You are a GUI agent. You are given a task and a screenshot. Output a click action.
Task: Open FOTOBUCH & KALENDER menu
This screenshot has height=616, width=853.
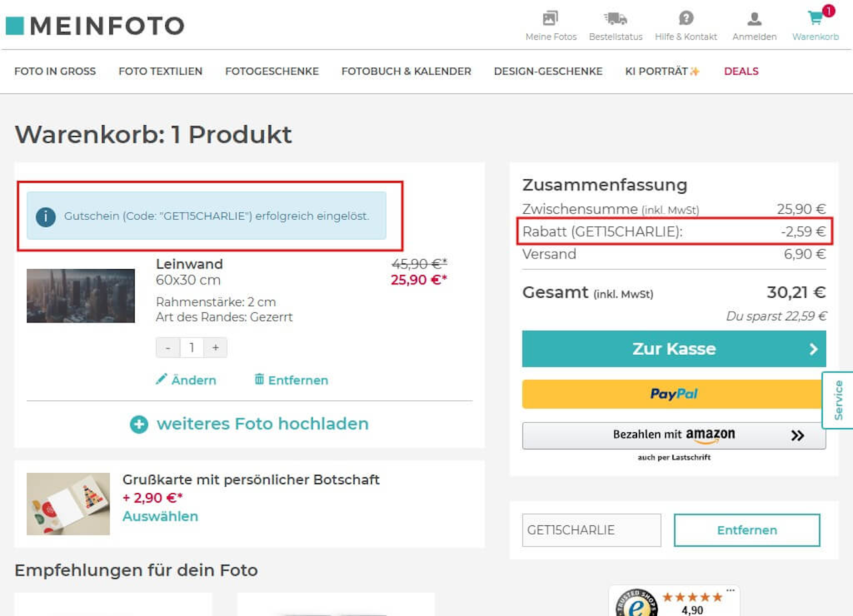click(x=407, y=71)
